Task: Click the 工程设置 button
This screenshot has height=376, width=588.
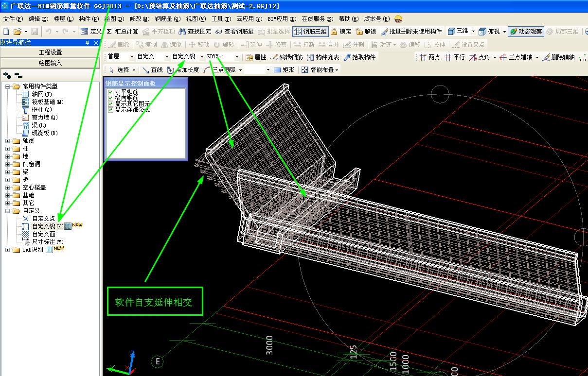Action: 50,52
